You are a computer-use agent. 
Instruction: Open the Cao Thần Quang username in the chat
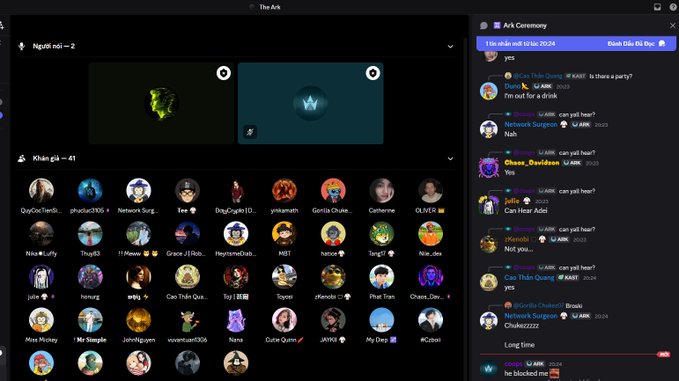tap(529, 278)
